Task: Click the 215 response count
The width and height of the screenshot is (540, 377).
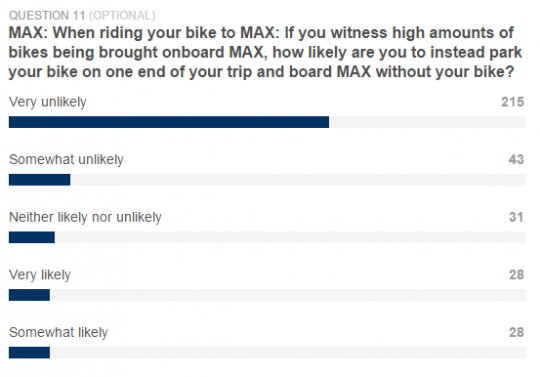Action: pyautogui.click(x=512, y=102)
